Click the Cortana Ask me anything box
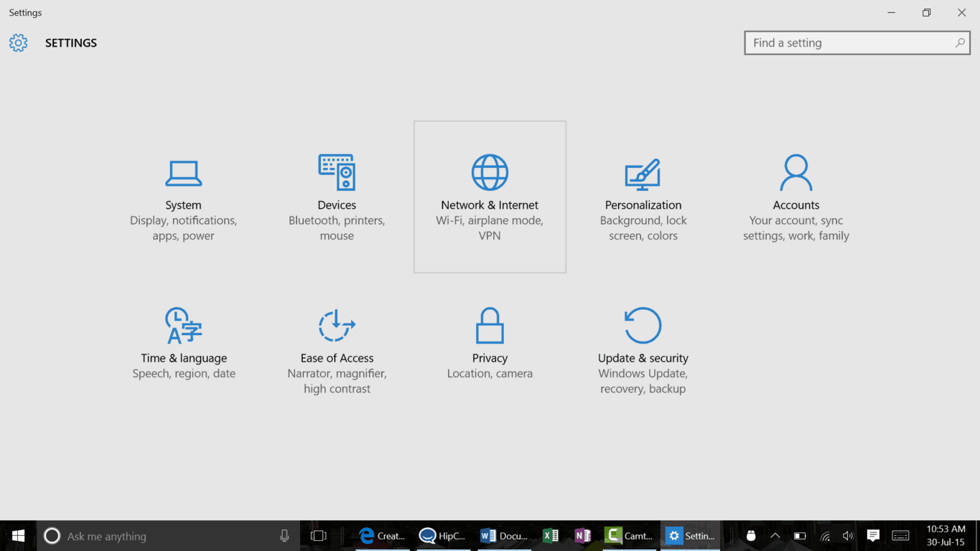 coord(169,536)
